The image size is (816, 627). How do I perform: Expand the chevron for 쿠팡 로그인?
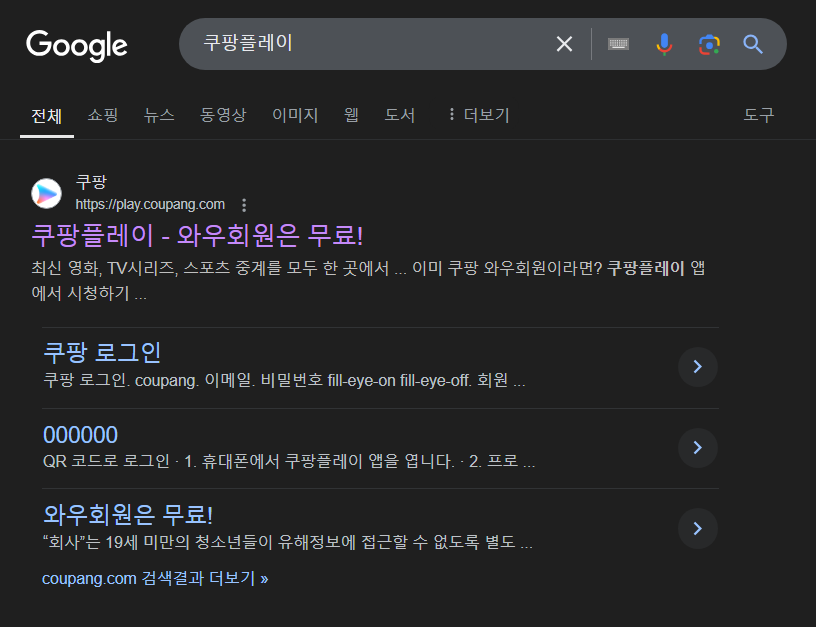tap(698, 367)
